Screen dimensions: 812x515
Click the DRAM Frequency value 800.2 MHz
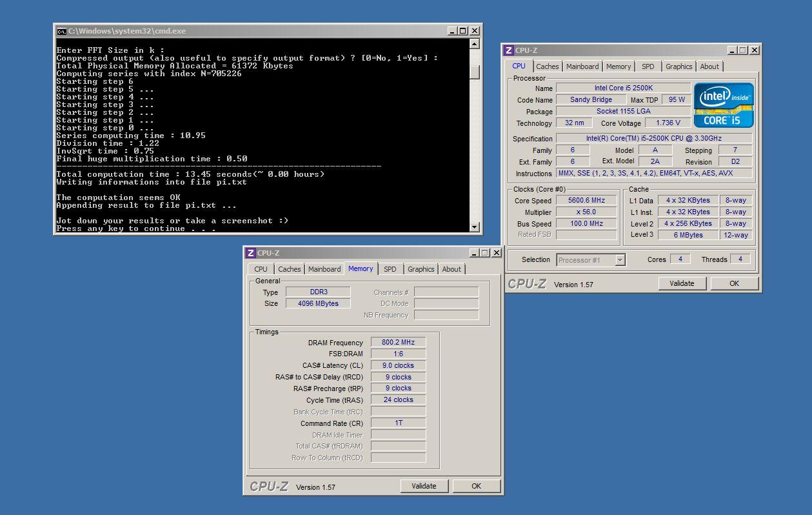[398, 343]
